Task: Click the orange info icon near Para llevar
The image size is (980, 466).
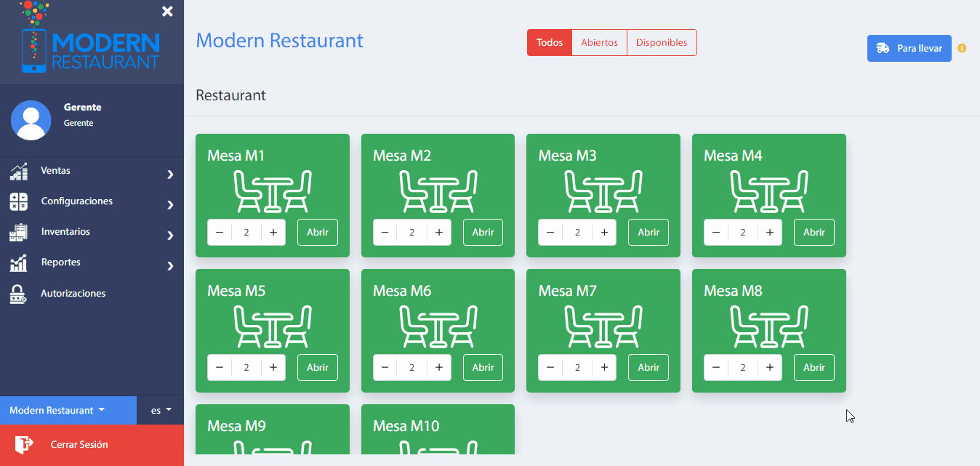Action: click(962, 49)
